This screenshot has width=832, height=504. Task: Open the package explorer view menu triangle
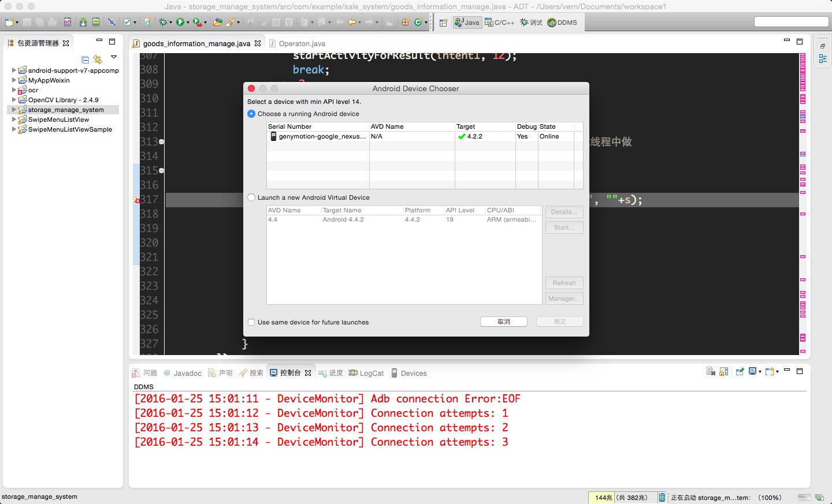(x=114, y=57)
